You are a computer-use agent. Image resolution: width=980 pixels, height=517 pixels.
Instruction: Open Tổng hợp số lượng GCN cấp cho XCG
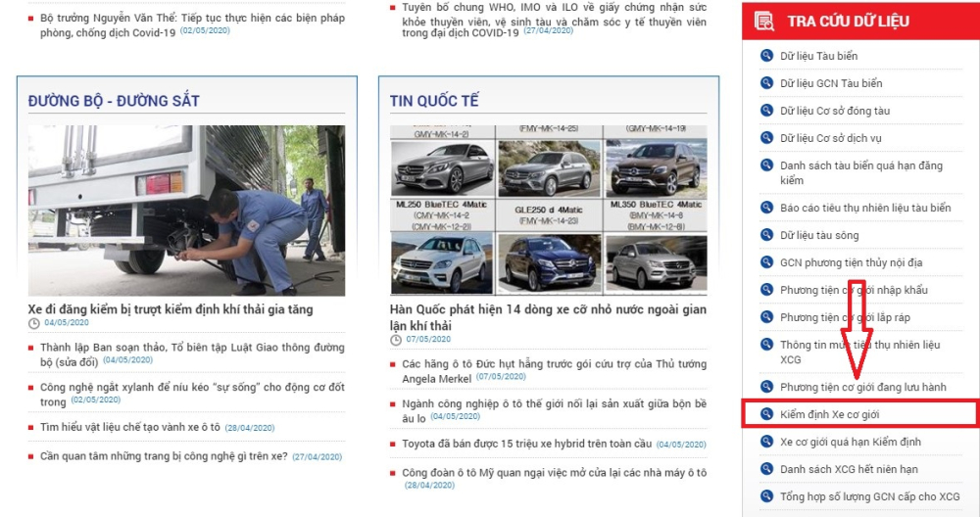[870, 497]
